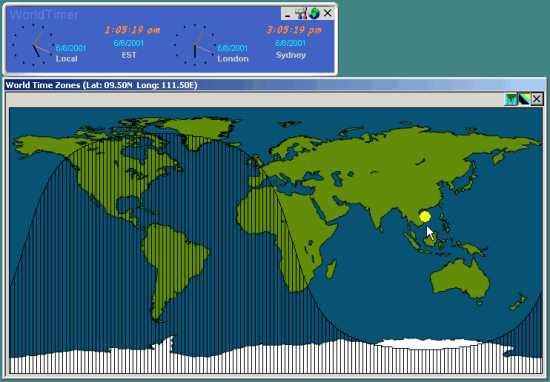Close the World Time Zones window

point(537,99)
